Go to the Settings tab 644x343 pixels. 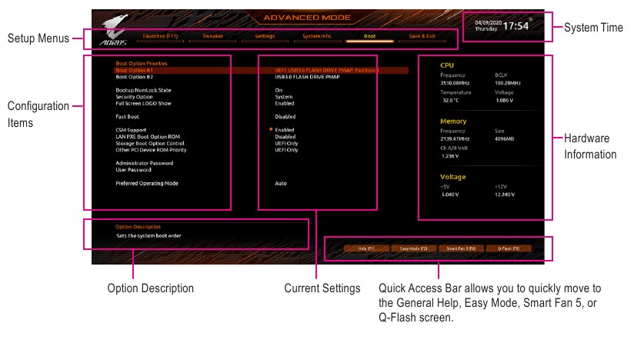pos(264,36)
